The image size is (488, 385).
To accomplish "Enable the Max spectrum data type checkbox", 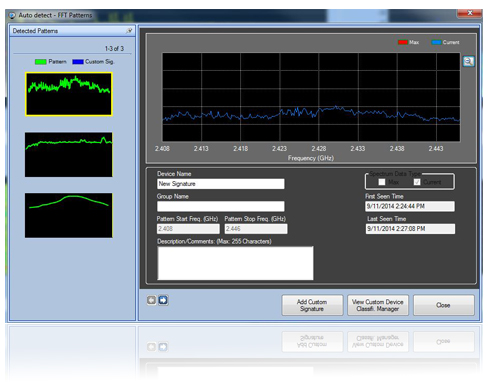I will [x=382, y=182].
